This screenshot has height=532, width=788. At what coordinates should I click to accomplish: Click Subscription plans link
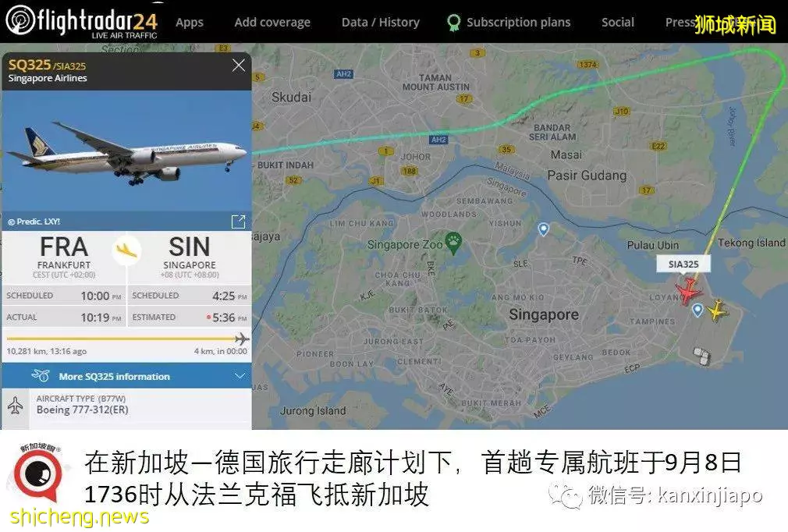coord(518,22)
